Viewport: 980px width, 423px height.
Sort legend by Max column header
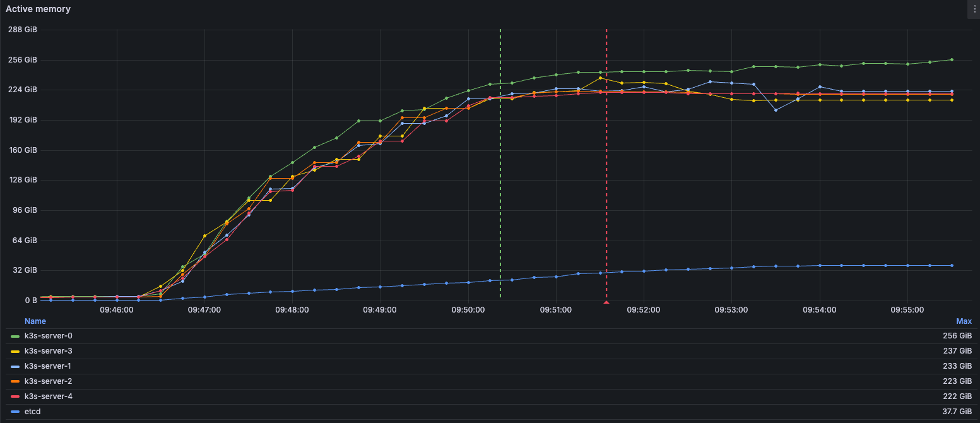point(964,321)
